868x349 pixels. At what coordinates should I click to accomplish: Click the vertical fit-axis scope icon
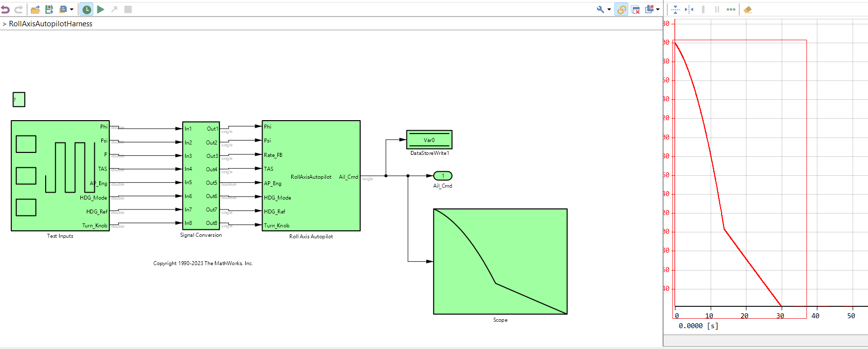pos(675,9)
